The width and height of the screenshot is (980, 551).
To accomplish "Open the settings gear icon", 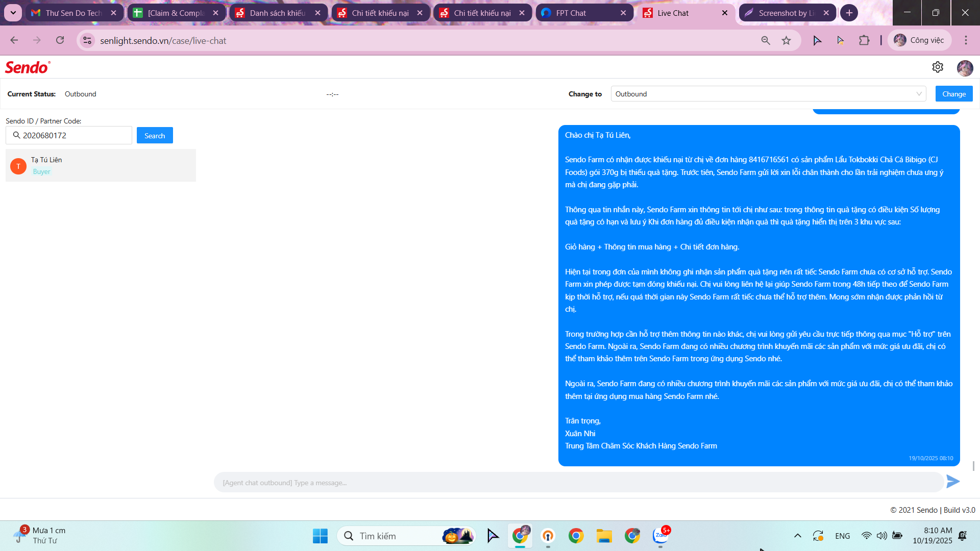I will tap(938, 67).
